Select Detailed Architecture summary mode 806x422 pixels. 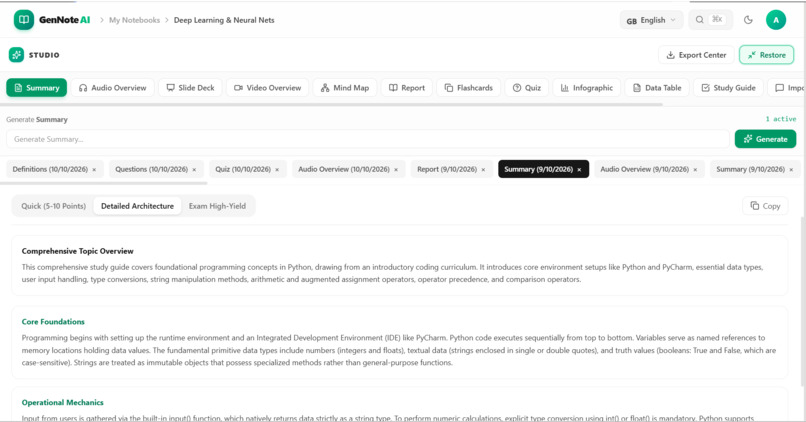coord(137,206)
